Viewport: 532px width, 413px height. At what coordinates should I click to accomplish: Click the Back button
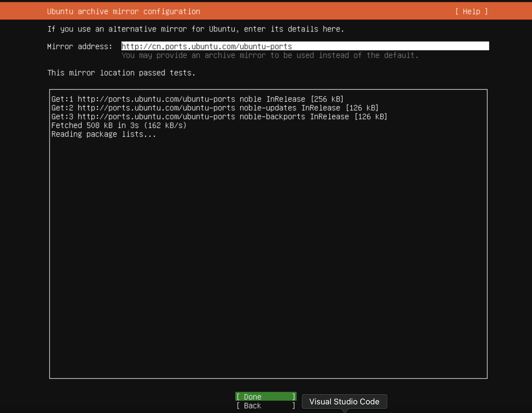pos(266,406)
